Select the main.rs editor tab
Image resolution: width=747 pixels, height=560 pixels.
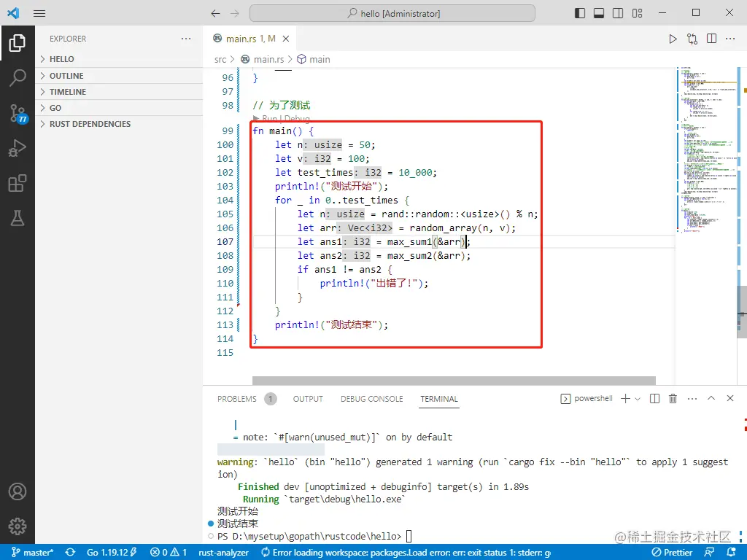click(251, 39)
